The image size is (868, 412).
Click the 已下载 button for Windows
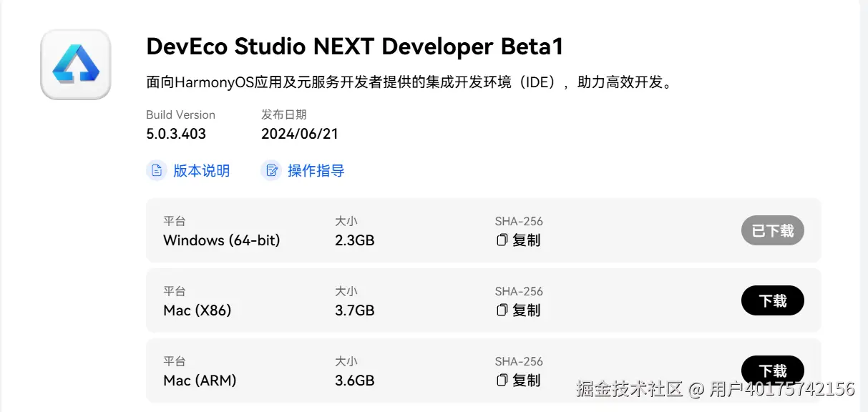772,230
